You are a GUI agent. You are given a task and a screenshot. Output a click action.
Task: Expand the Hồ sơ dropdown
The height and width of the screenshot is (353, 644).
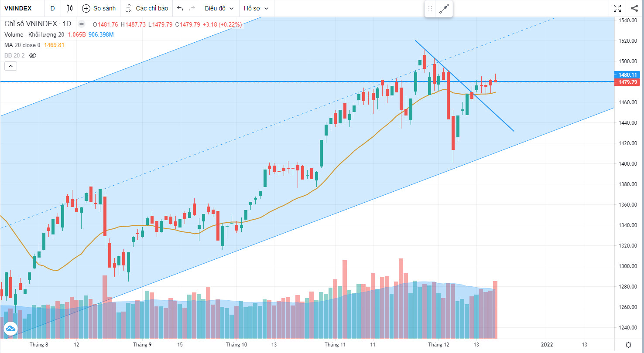pyautogui.click(x=256, y=8)
